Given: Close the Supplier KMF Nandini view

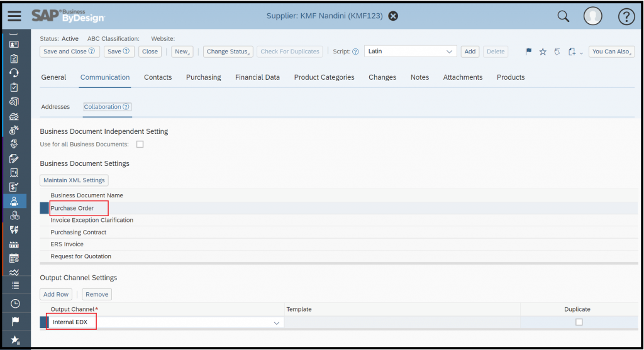Looking at the screenshot, I should point(393,16).
